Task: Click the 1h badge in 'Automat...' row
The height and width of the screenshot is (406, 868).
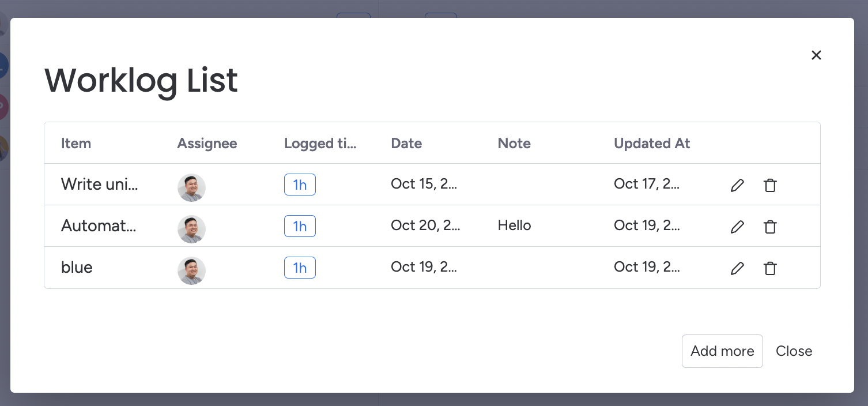Action: (300, 226)
